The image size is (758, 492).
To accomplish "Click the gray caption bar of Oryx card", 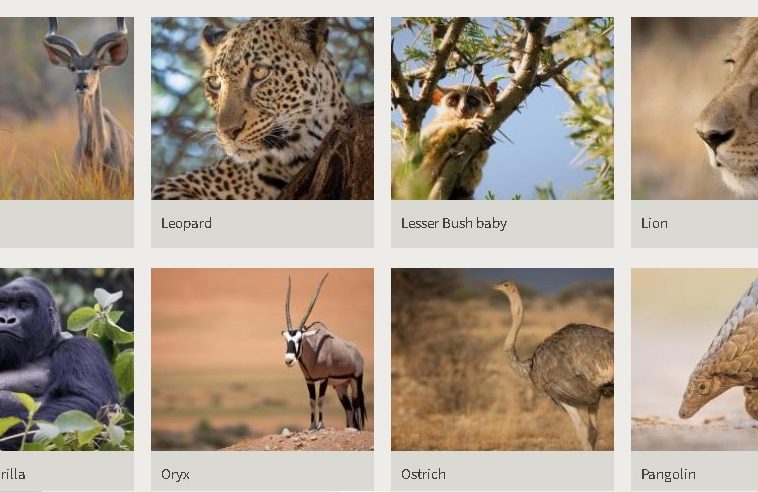I will [262, 471].
